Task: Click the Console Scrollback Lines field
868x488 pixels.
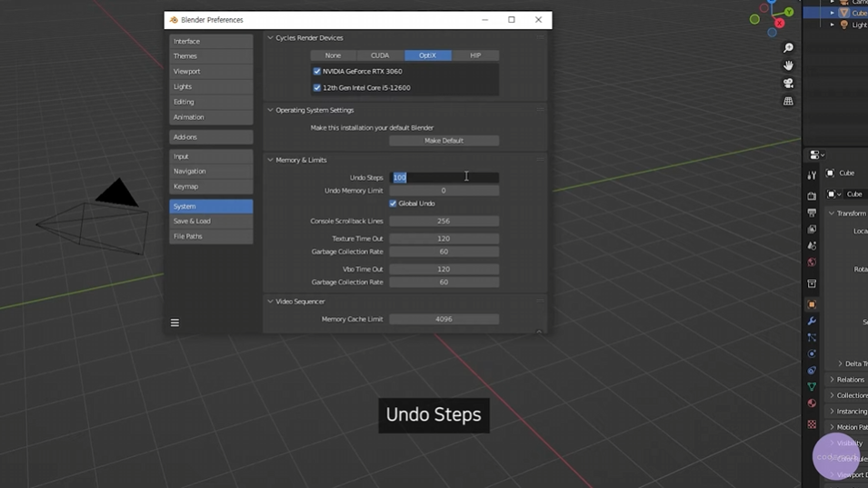Action: click(444, 221)
